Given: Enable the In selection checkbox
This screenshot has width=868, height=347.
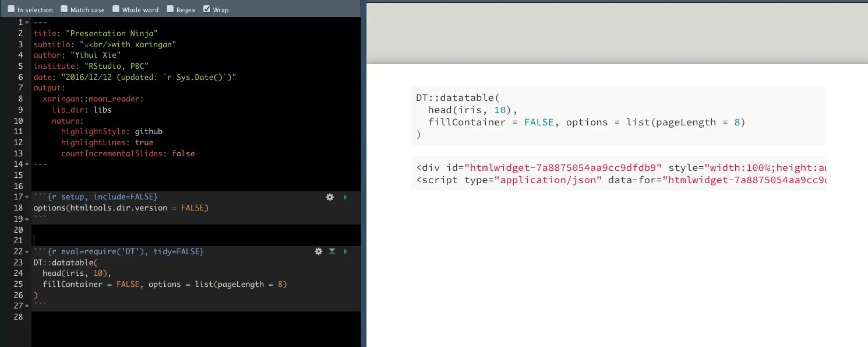Looking at the screenshot, I should [11, 9].
